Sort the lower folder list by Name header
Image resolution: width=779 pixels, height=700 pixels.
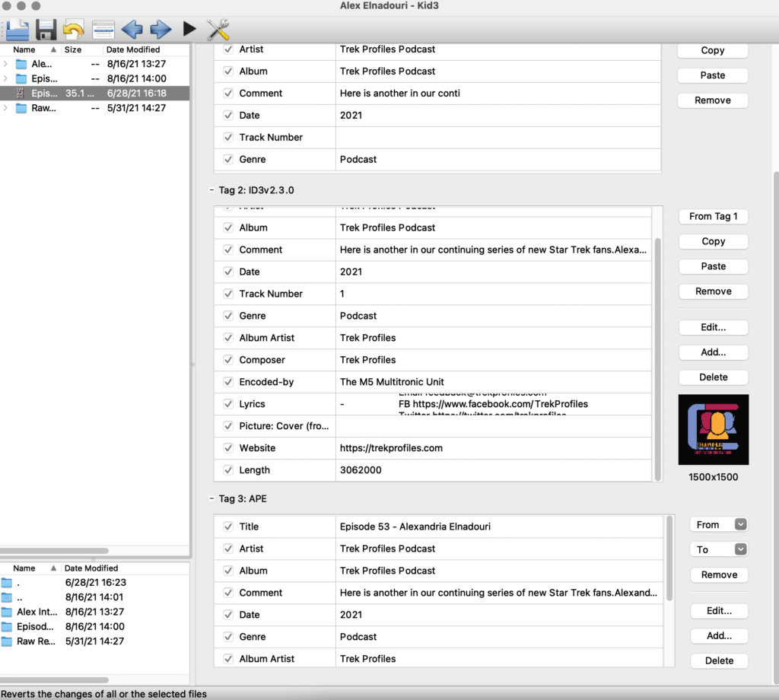pos(30,568)
